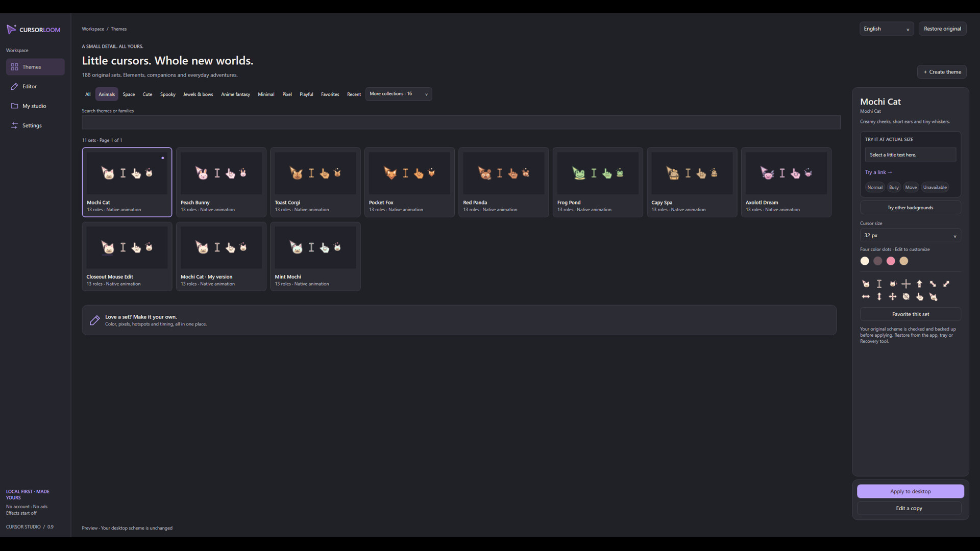Expand the More collections dropdown
Viewport: 980px width, 551px height.
(x=399, y=94)
